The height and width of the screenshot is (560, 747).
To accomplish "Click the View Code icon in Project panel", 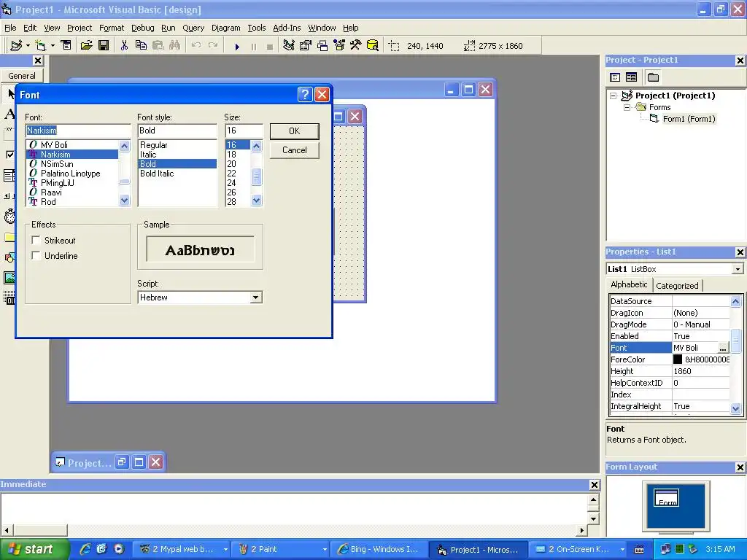I will click(x=615, y=77).
